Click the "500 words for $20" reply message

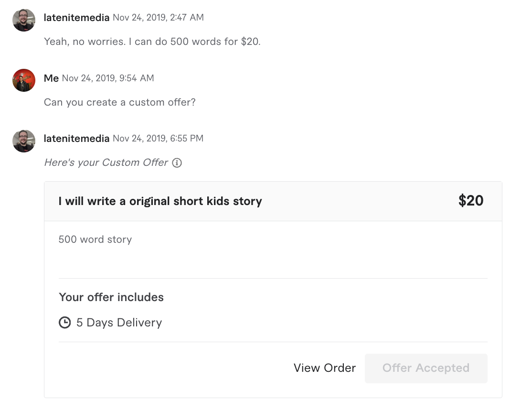click(152, 42)
